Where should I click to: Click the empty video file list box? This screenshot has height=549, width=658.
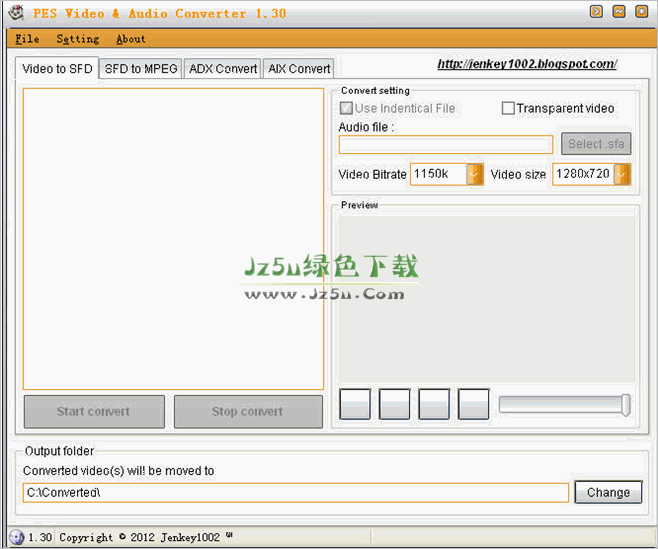pyautogui.click(x=173, y=239)
